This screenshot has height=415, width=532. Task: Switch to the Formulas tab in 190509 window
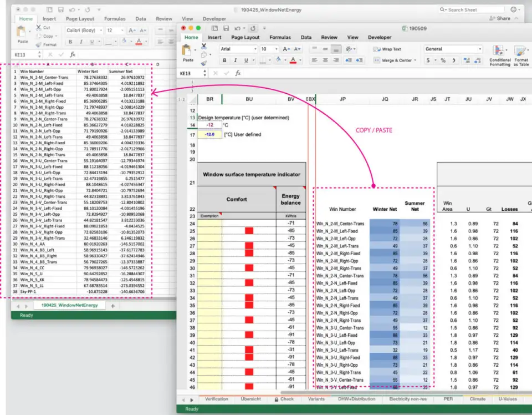coord(280,38)
